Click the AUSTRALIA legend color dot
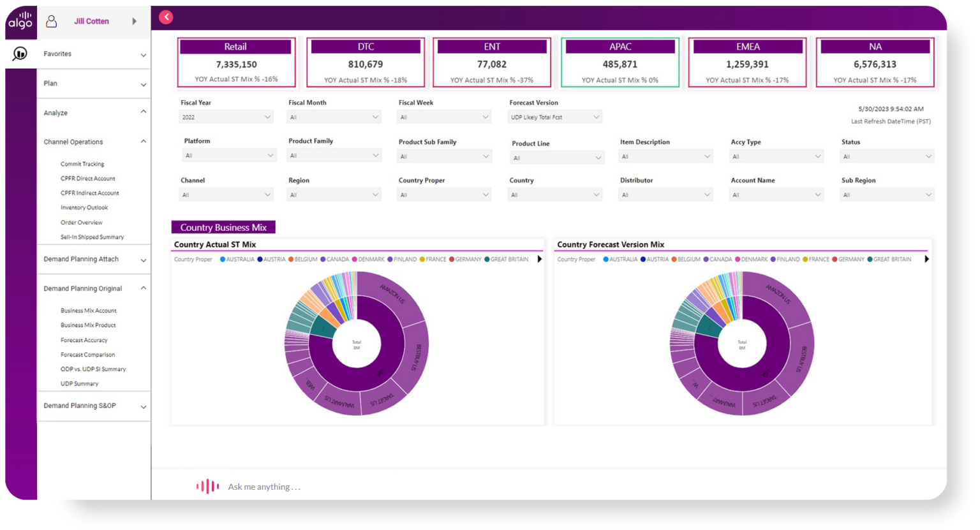 tap(221, 259)
